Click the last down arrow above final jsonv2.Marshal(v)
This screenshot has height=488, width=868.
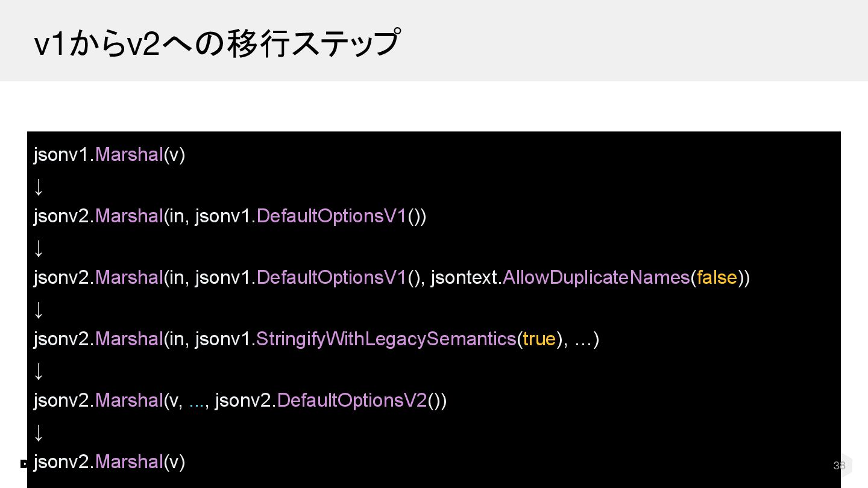click(39, 431)
